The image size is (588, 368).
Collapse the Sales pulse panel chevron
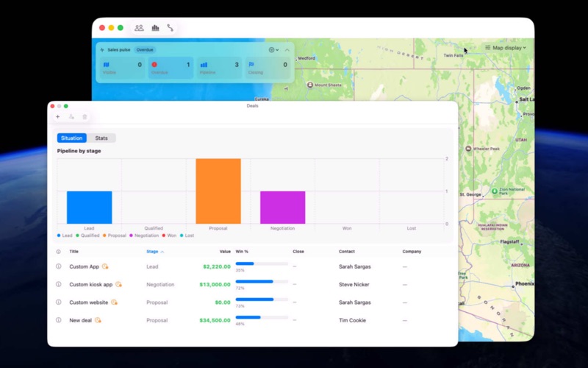click(x=287, y=49)
